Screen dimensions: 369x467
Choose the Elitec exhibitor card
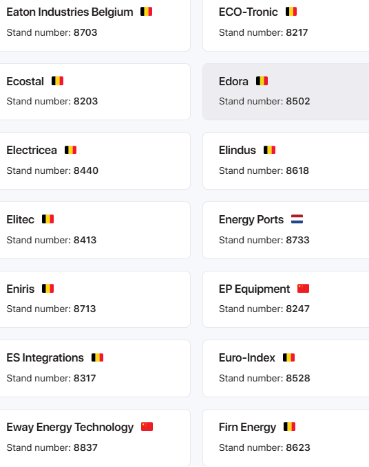(x=95, y=230)
